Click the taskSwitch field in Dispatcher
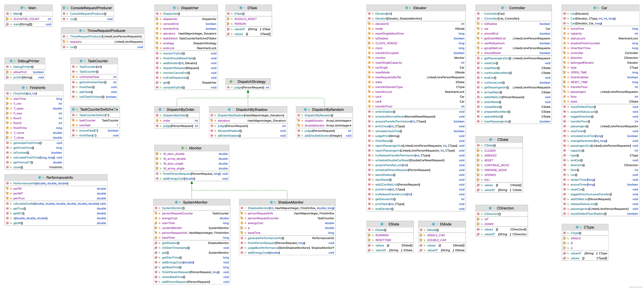Image resolution: width=644 pixels, height=289 pixels. click(x=186, y=38)
